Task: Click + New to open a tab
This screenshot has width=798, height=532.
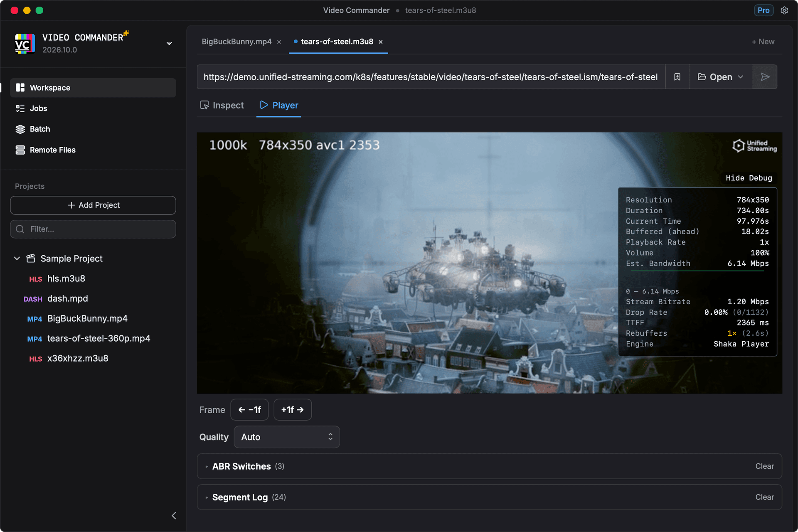Action: (763, 42)
